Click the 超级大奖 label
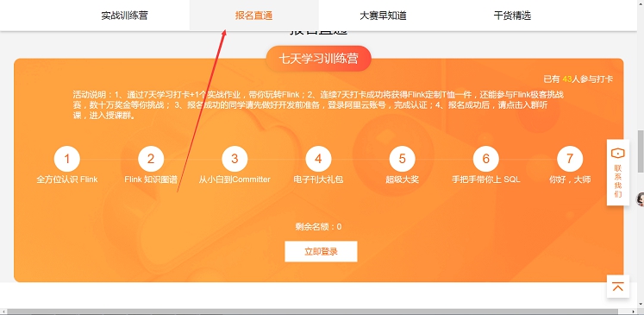Image resolution: width=644 pixels, height=315 pixels. pos(402,180)
